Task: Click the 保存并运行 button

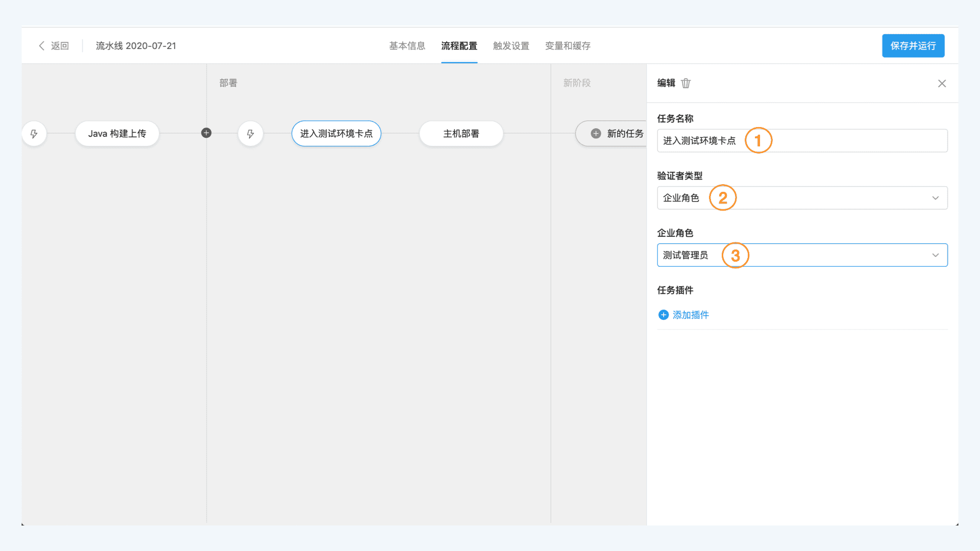Action: (x=913, y=46)
